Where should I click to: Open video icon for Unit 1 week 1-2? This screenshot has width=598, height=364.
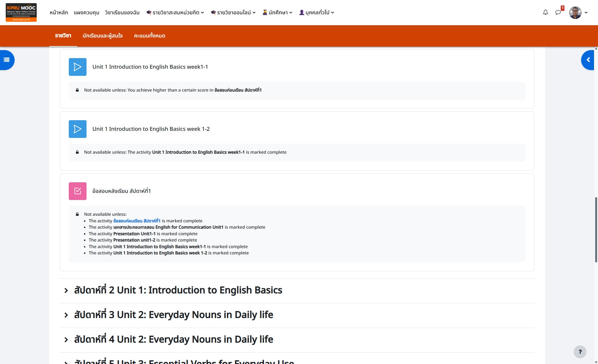(x=77, y=129)
